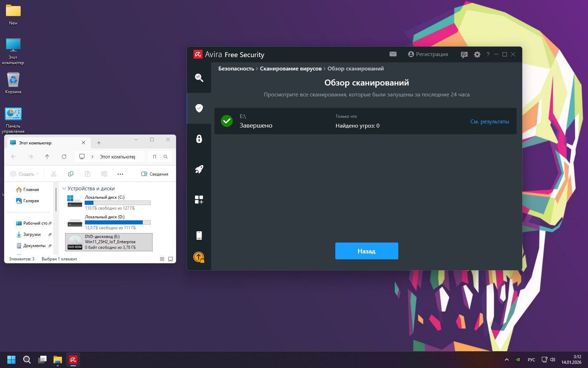Click the add modules grid icon

click(x=199, y=200)
